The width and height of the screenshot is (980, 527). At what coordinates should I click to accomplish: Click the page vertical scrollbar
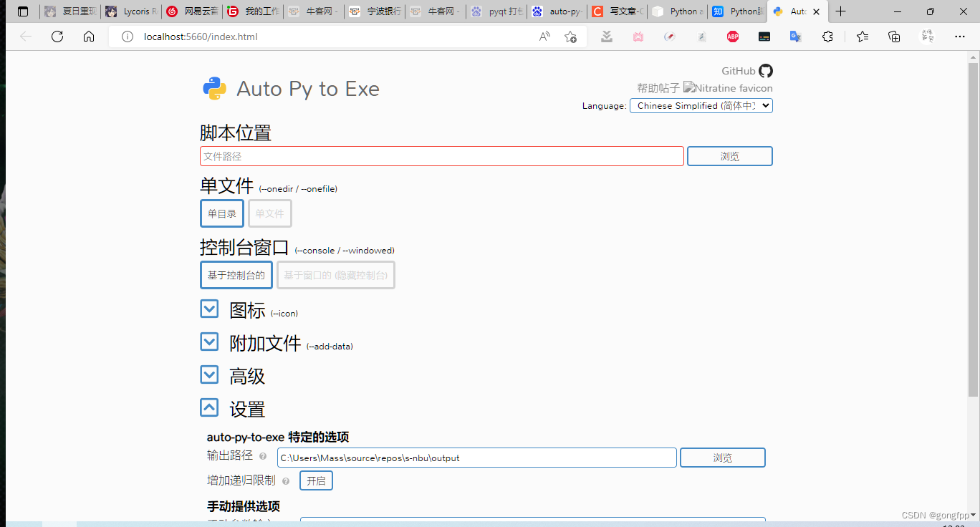click(973, 229)
